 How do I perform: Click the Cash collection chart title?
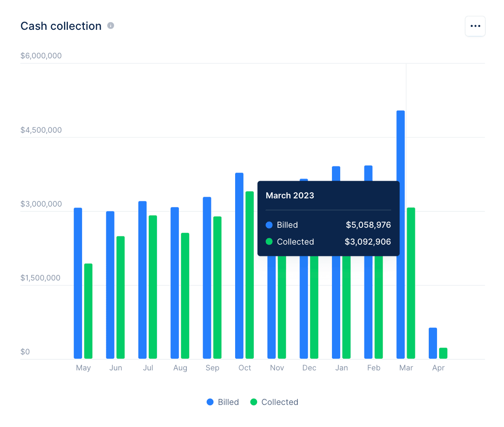60,26
